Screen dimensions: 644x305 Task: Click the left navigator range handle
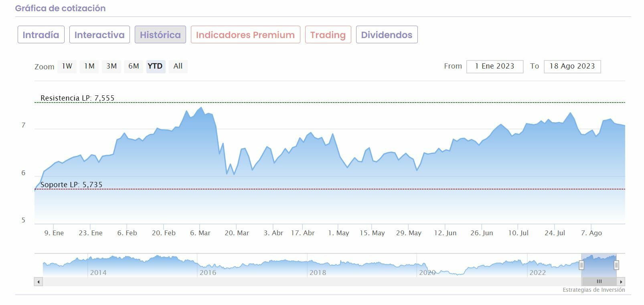(581, 265)
